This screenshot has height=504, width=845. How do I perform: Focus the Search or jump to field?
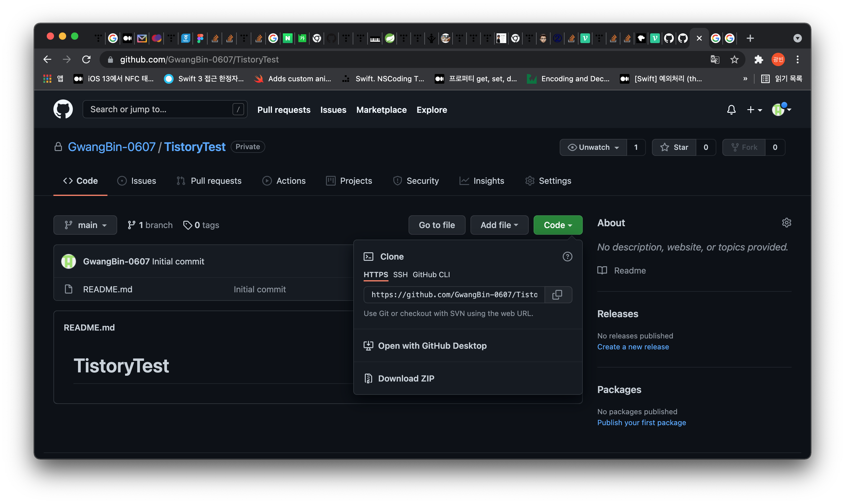[x=160, y=109]
